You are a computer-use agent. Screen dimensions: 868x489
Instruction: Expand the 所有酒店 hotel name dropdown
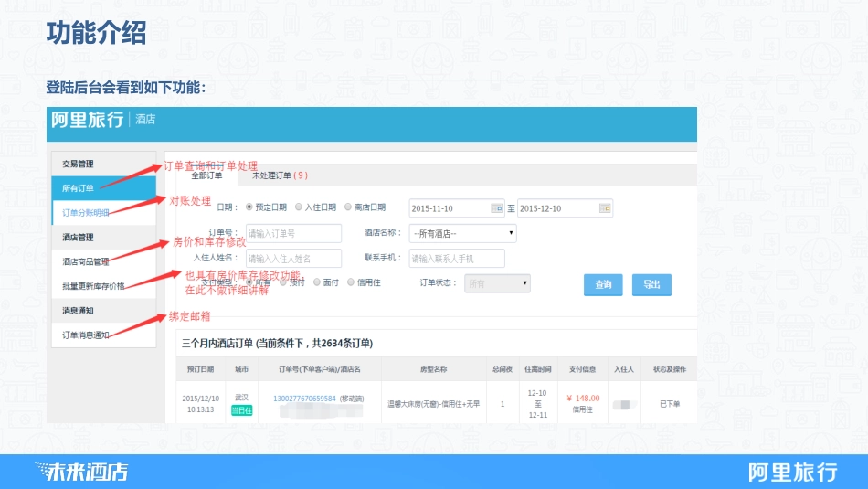pos(462,233)
